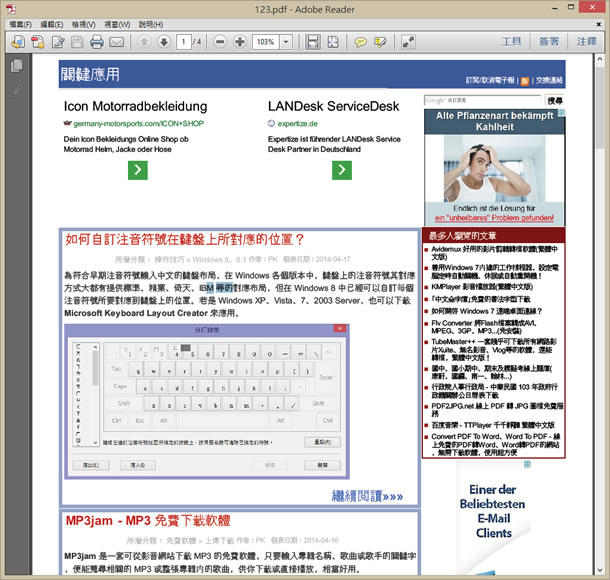
Task: Click the print file icon
Action: click(x=96, y=42)
